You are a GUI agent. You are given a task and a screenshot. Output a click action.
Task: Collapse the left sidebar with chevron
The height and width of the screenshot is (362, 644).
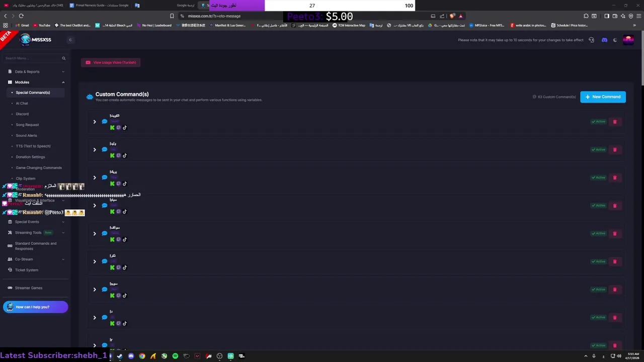[70, 40]
